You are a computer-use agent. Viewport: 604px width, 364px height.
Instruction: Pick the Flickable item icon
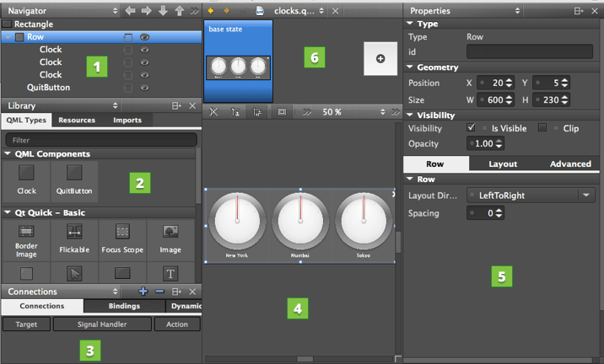74,232
